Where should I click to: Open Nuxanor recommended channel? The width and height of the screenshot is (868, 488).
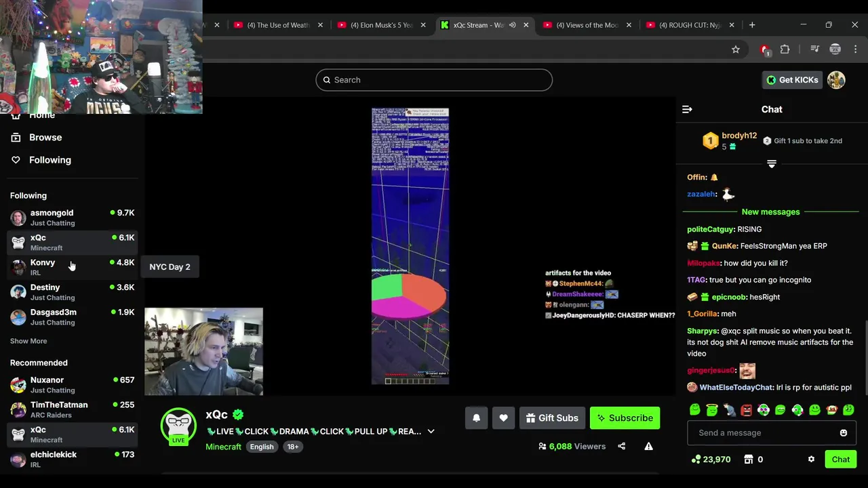coord(72,385)
